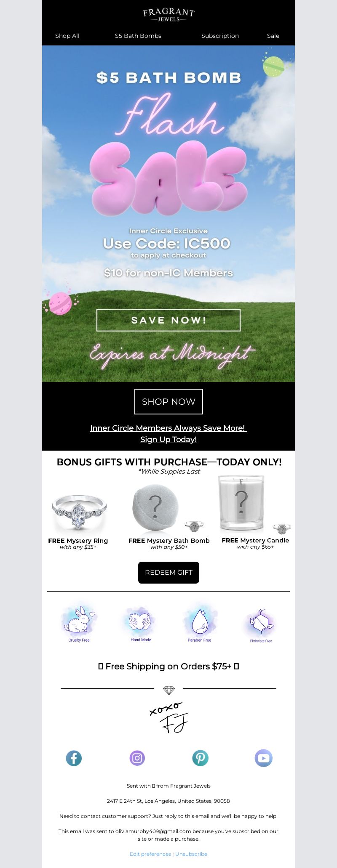
Task: Select the Mystery Ring product image
Action: coord(78,512)
